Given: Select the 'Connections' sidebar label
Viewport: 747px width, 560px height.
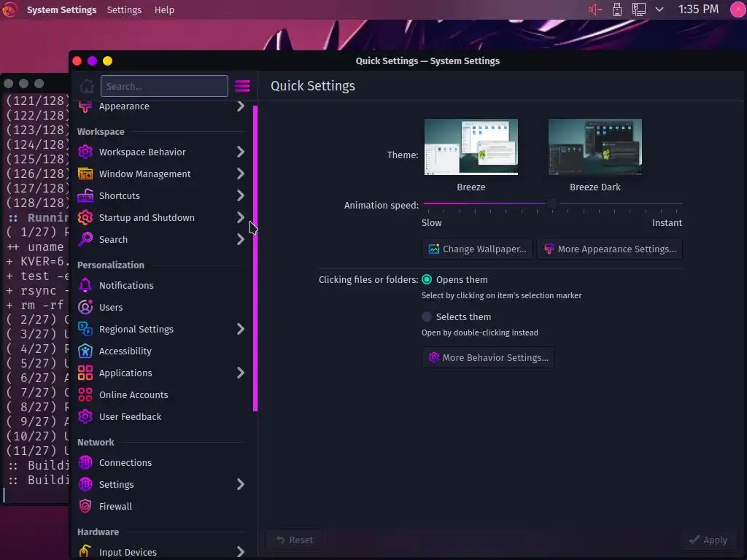Looking at the screenshot, I should point(125,462).
